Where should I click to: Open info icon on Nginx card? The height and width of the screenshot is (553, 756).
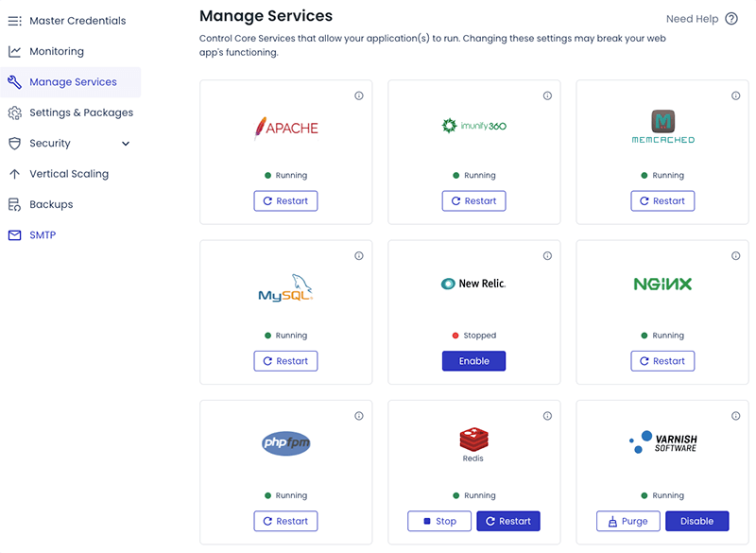[735, 255]
